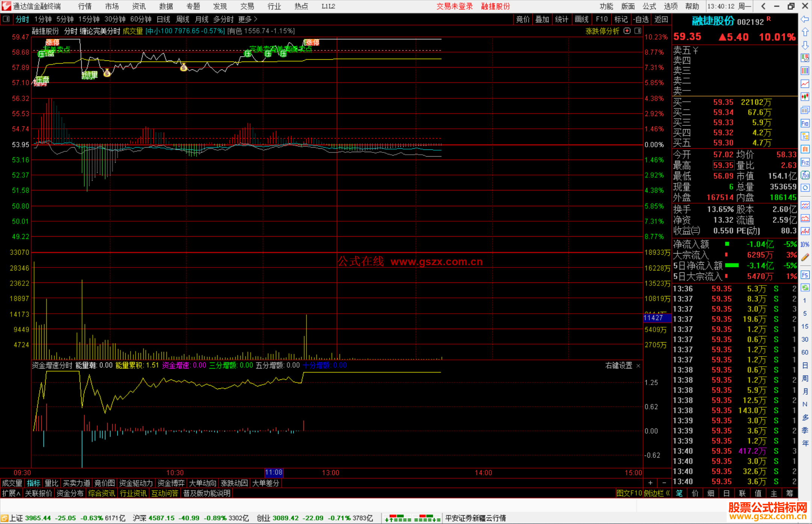The width and height of the screenshot is (812, 524).
Task: Open the 公式 menu in the title bar
Action: 649,6
